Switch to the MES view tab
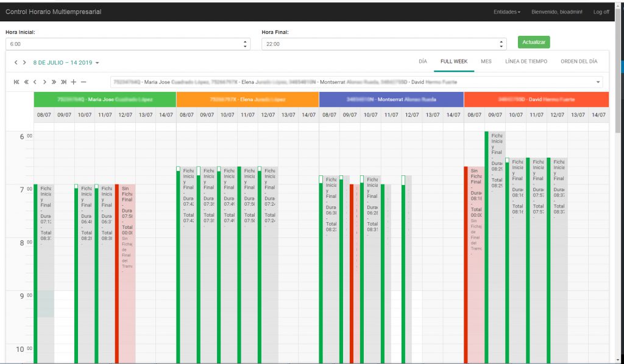Image resolution: width=624 pixels, height=364 pixels. point(486,61)
